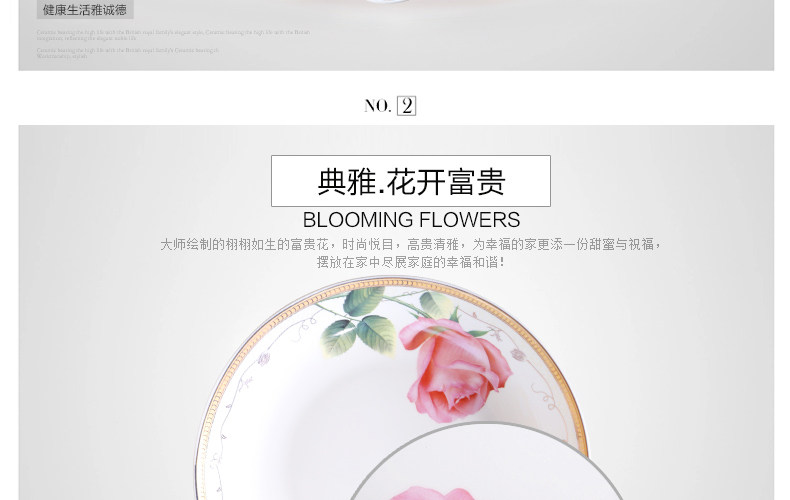Click the gray border of the magnifier circle
This screenshot has width=790, height=500.
[x=487, y=424]
